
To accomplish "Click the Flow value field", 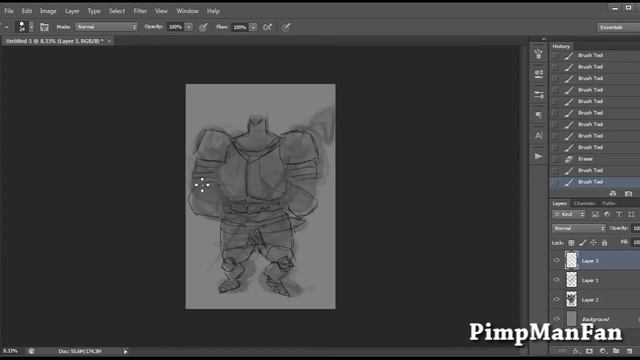I will 240,27.
